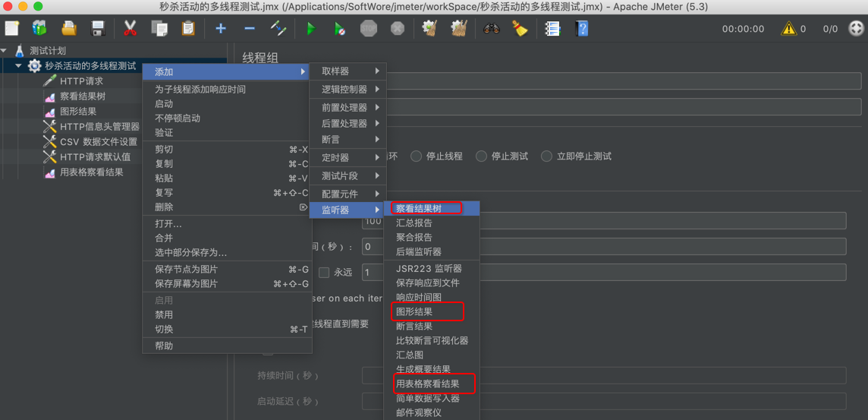The height and width of the screenshot is (420, 868).
Task: Click the New test plan icon
Action: click(12, 27)
